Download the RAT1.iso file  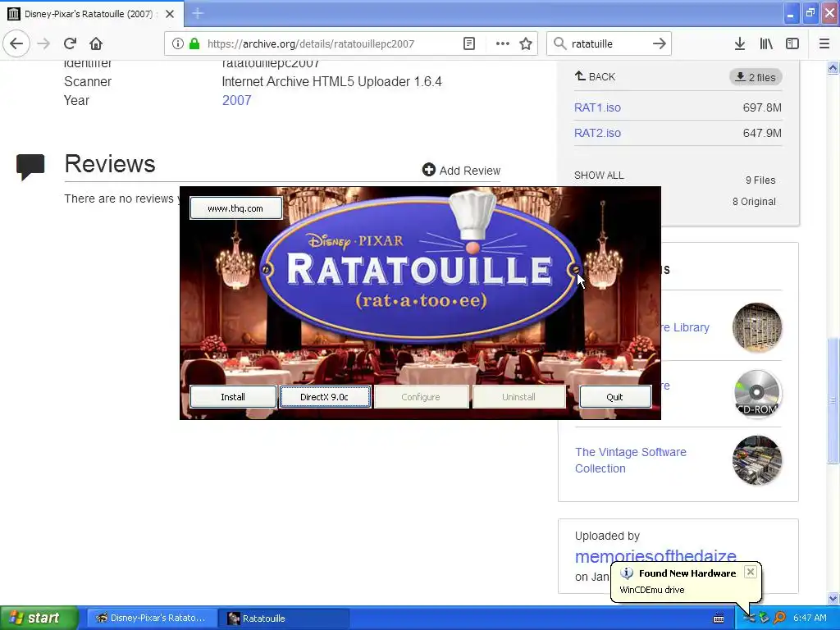click(x=597, y=107)
